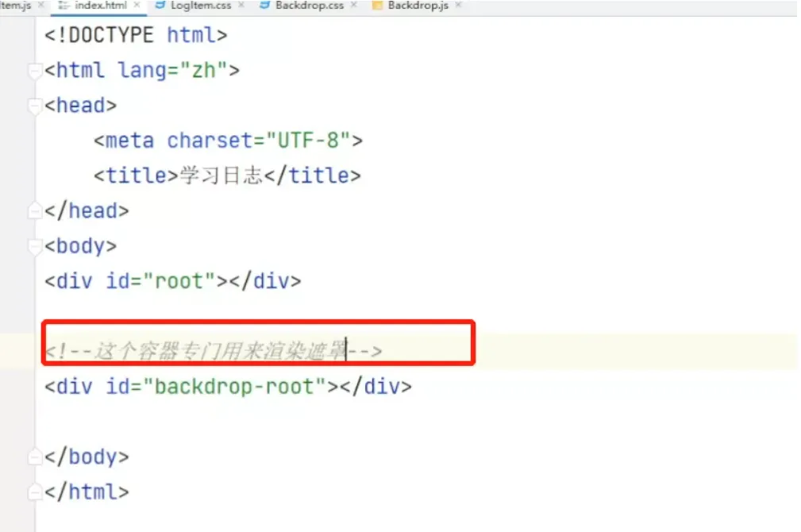Switch to the index.html tab
Screen dimensions: 801x532
pos(101,6)
